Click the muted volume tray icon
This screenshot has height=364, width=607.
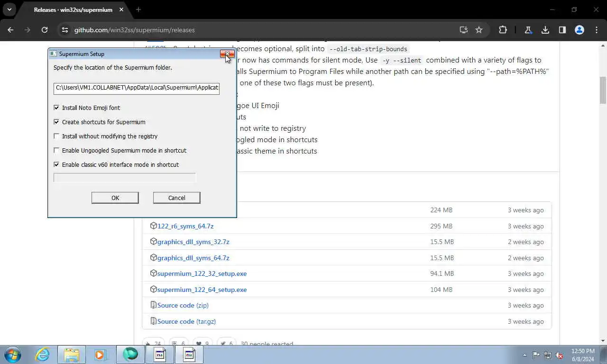(560, 355)
